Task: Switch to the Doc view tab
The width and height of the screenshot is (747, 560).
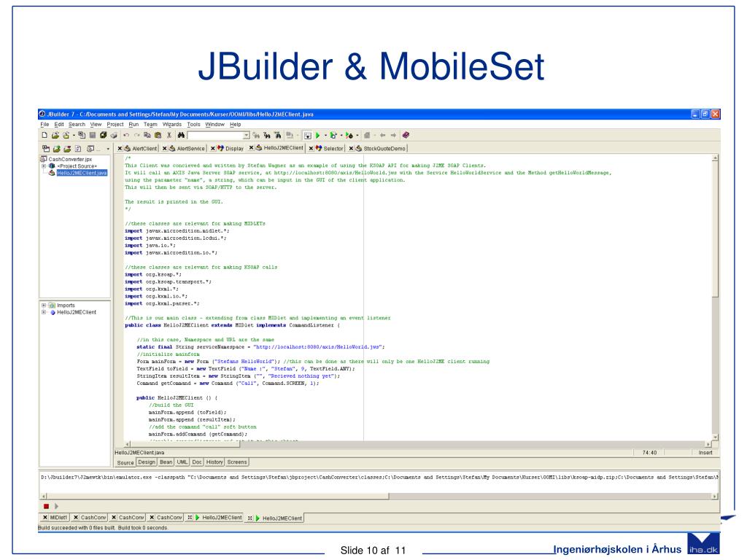Action: coord(197,462)
